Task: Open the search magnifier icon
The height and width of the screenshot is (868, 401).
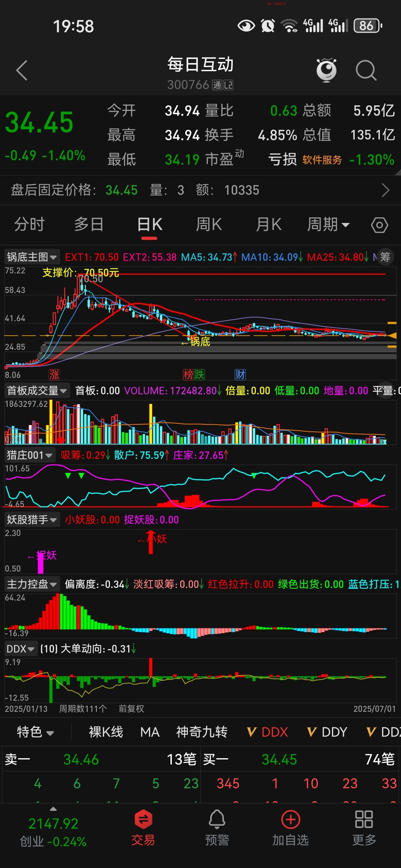Action: (366, 70)
